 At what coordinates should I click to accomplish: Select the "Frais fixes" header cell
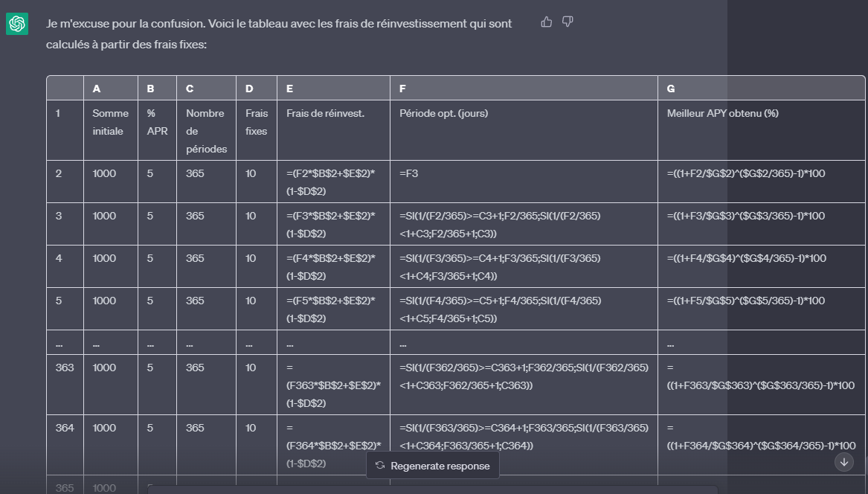tap(257, 123)
